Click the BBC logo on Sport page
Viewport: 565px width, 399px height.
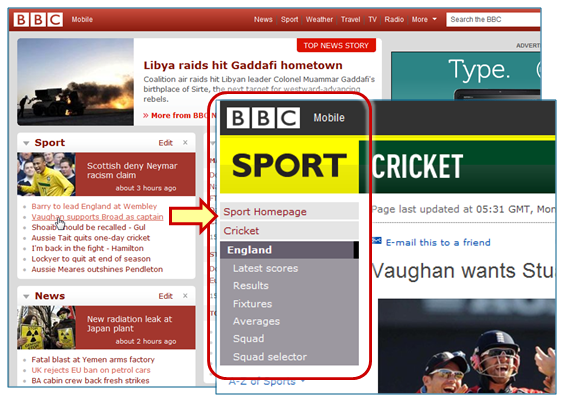tap(263, 118)
